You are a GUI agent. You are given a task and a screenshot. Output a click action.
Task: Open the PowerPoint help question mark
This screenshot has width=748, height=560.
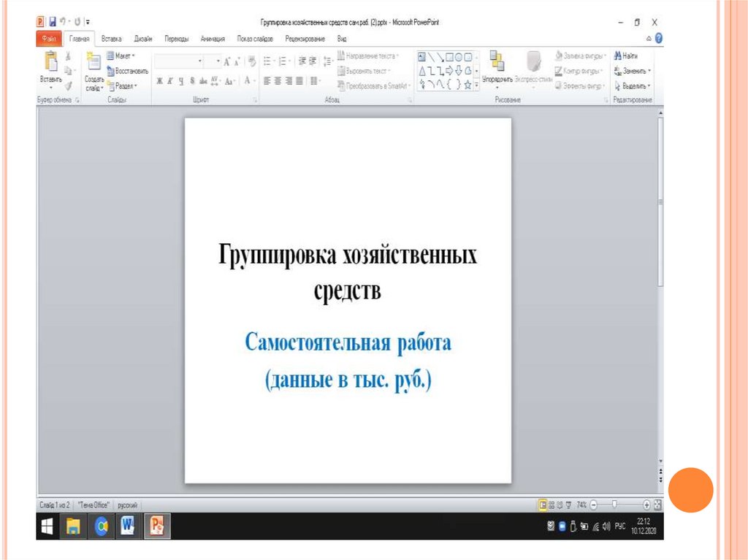[659, 39]
